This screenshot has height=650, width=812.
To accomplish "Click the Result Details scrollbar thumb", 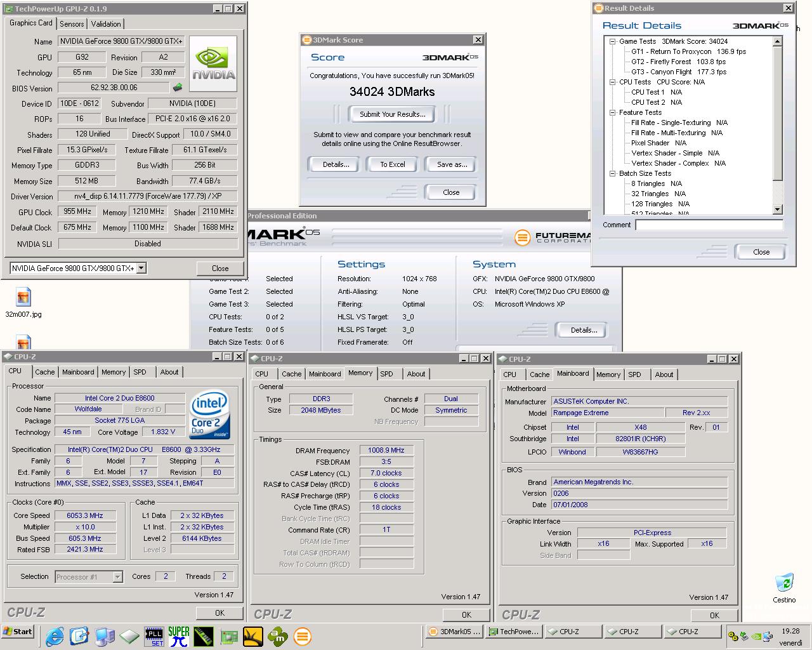I will (x=778, y=114).
